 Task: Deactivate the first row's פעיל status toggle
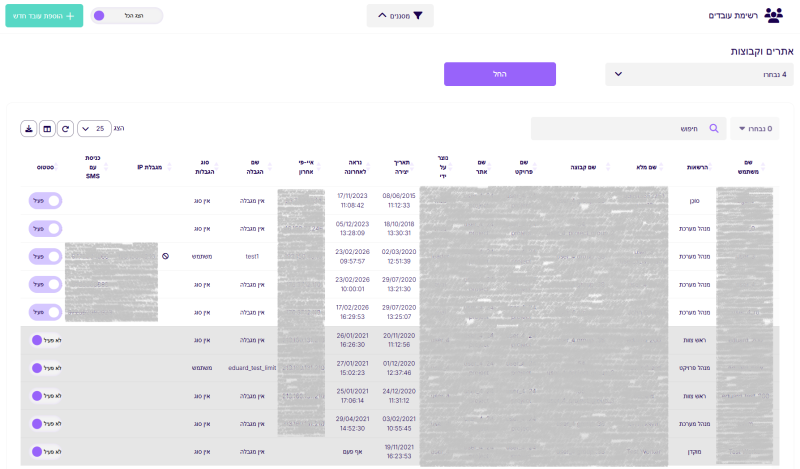point(45,200)
